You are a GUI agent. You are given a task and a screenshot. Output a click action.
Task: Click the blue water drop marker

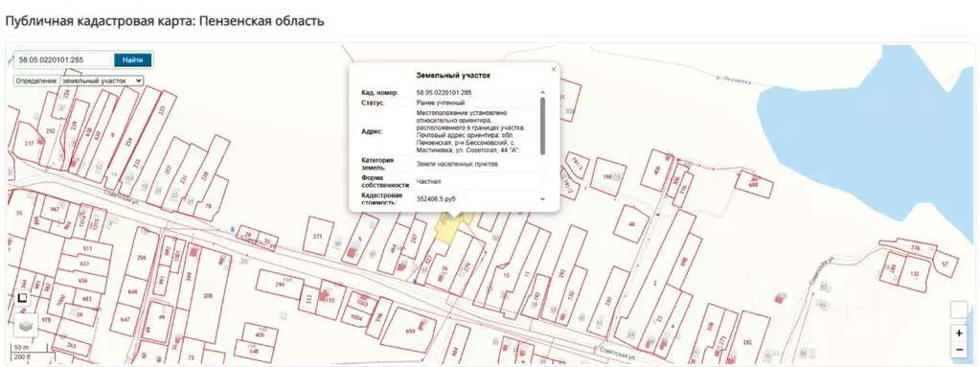pos(233,229)
